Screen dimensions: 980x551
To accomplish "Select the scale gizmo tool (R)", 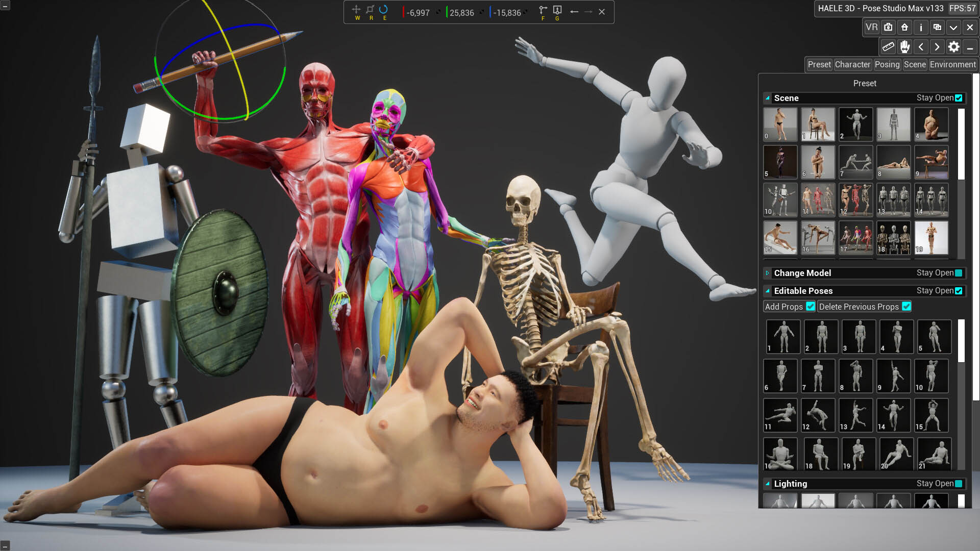I will (370, 10).
